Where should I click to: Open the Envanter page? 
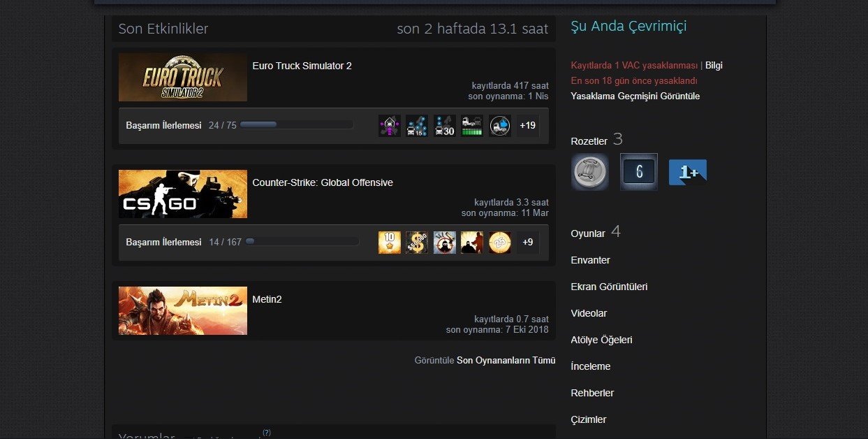point(590,260)
